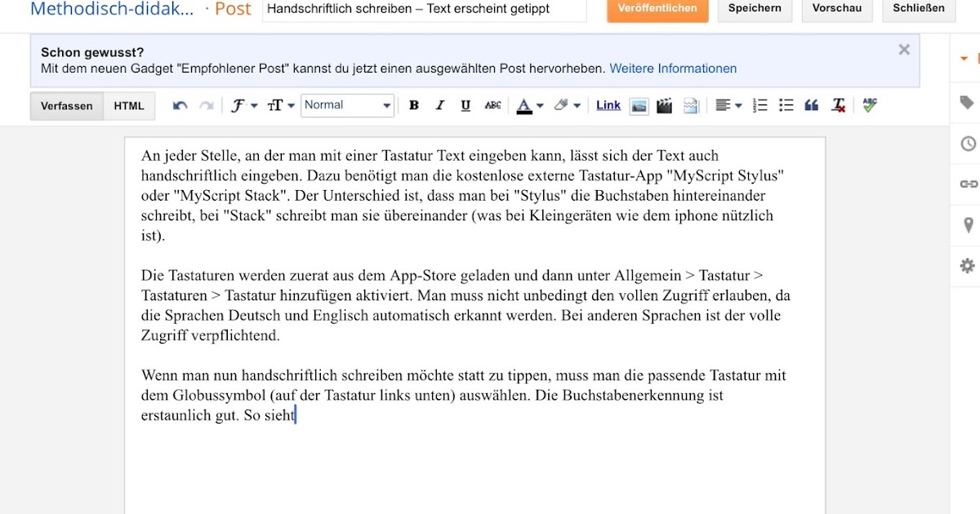Open post Options gear in sidebar
Image resolution: width=980 pixels, height=514 pixels.
click(x=968, y=266)
